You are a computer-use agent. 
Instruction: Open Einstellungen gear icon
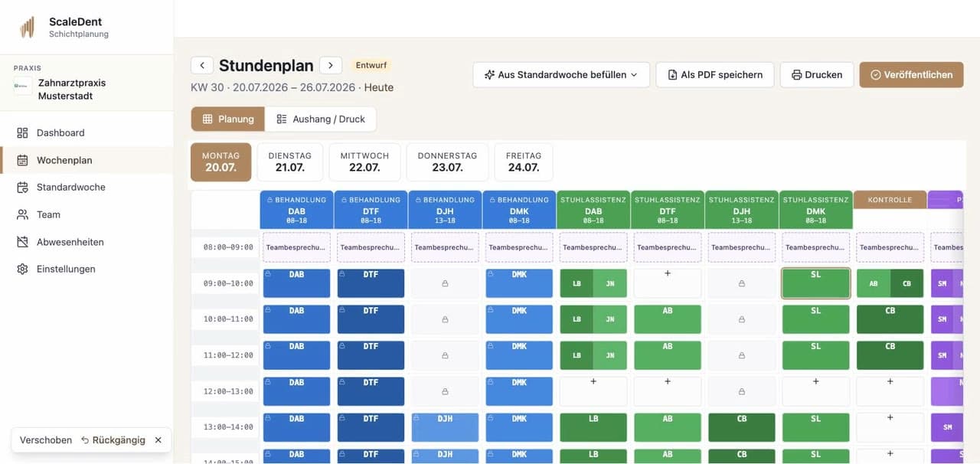(22, 269)
